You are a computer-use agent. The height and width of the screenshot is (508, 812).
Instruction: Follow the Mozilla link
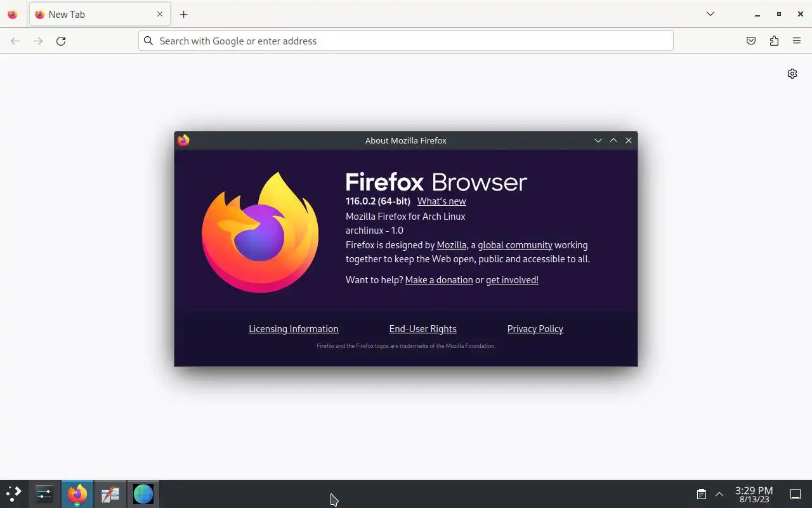click(452, 245)
